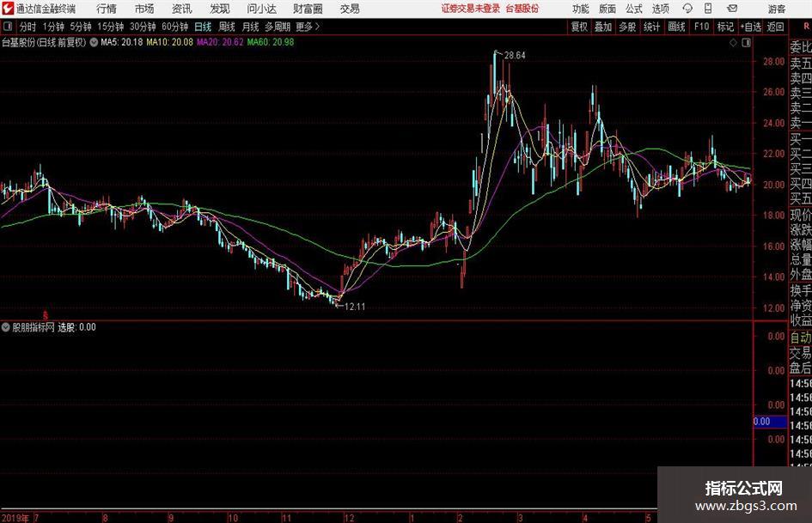Click the 选股: 0.00 indicator value
The height and width of the screenshot is (523, 812).
76,327
